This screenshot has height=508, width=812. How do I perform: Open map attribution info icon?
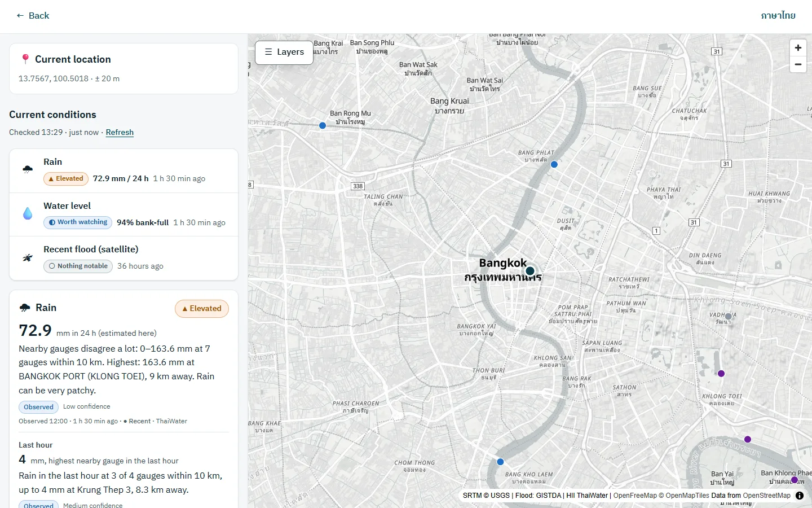[800, 496]
